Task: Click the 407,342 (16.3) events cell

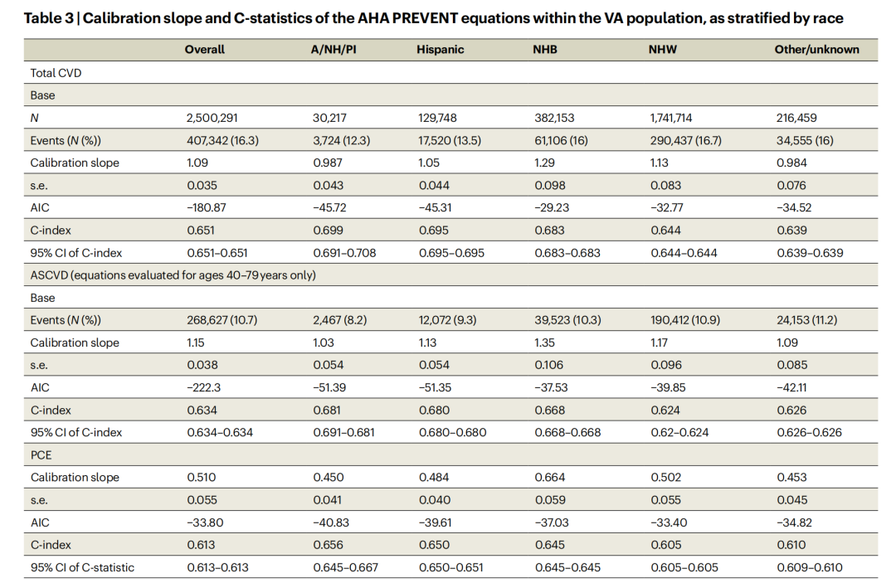Action: click(x=223, y=140)
